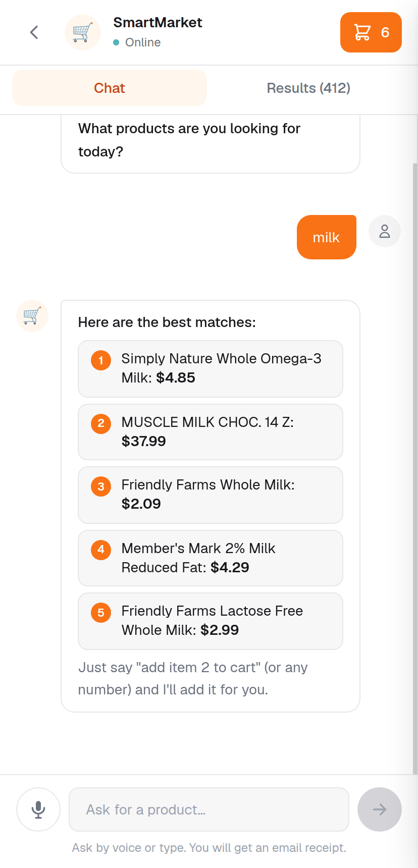This screenshot has height=868, width=418.
Task: Click the orange number 1 badge
Action: tap(101, 360)
